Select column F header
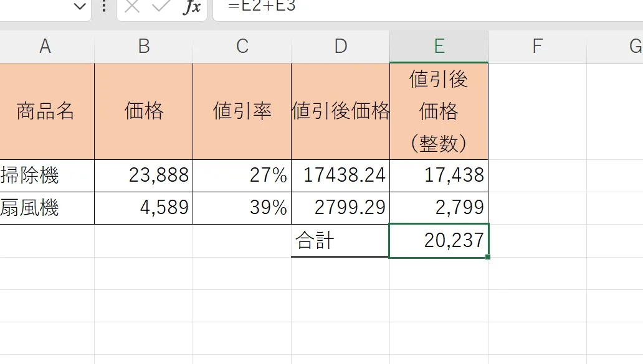 coord(537,47)
